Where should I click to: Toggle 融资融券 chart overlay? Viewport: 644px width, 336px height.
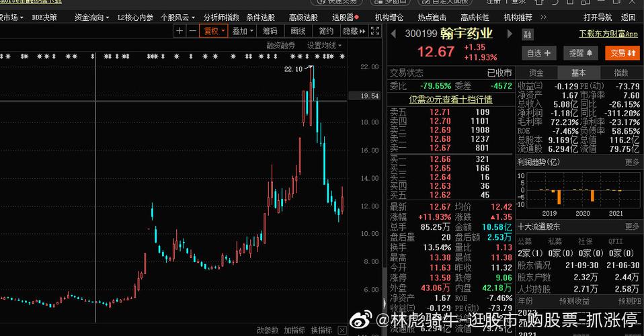(x=280, y=46)
